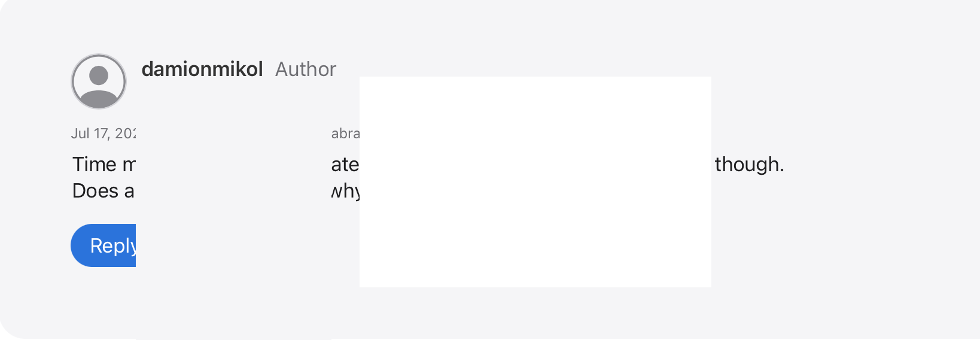Click the word 'Does' in the post
980x340 pixels.
(x=95, y=191)
